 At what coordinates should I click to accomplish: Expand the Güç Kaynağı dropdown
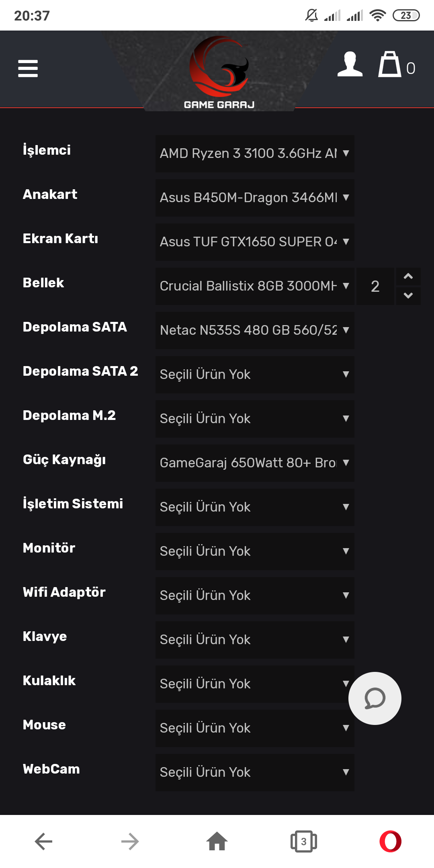(x=255, y=463)
